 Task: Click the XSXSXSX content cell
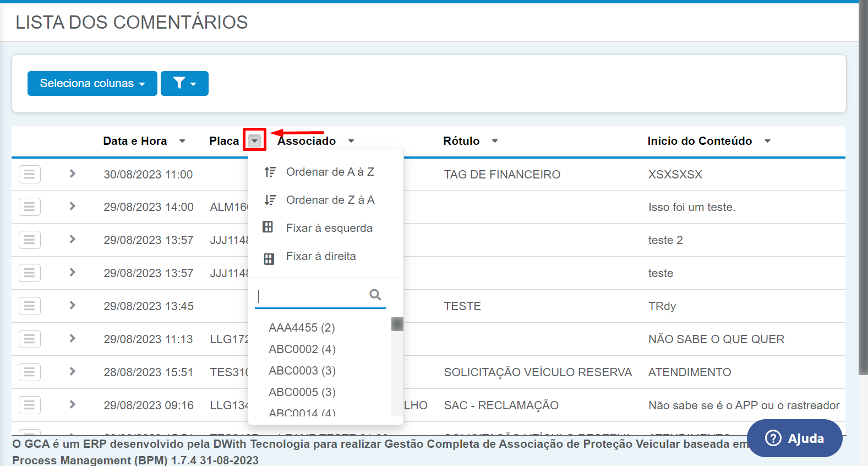pos(675,175)
